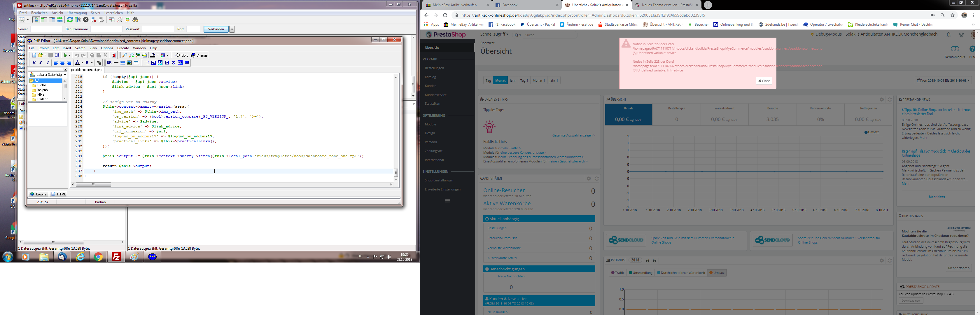Open the Execute menu in PHP Editor
Screen dimensions: 980x315
[x=123, y=48]
